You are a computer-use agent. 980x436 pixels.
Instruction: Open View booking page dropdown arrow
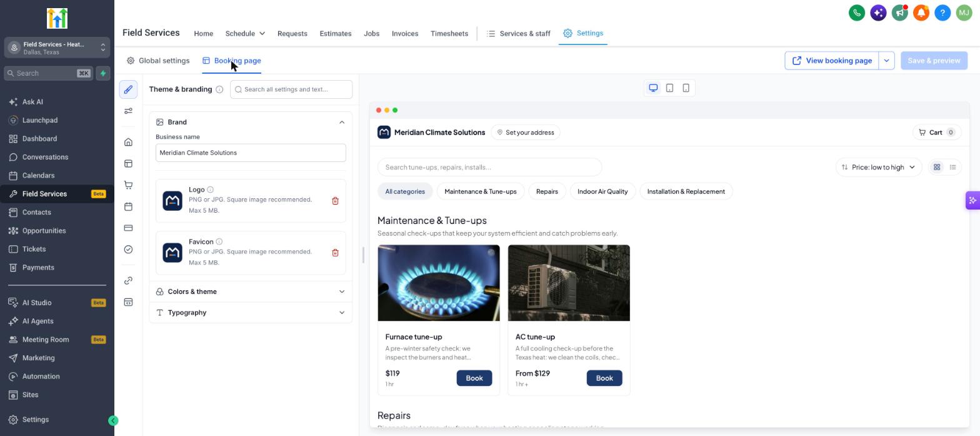click(x=886, y=61)
